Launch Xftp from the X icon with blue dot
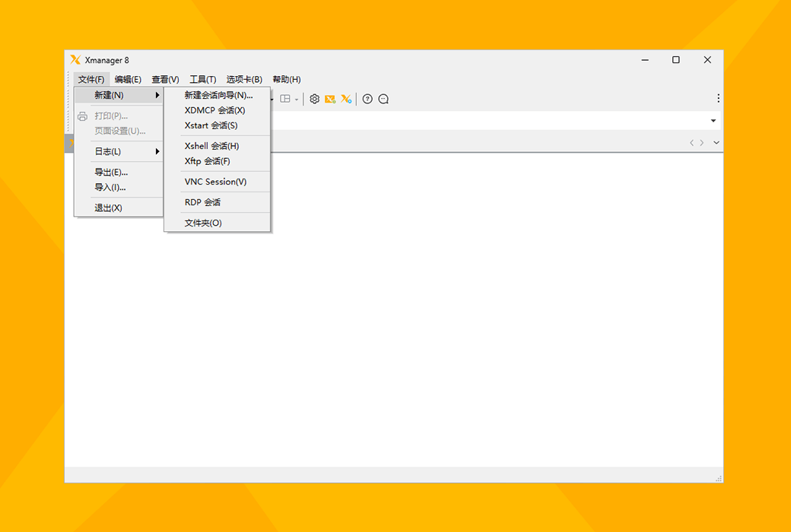791x532 pixels. pyautogui.click(x=346, y=99)
